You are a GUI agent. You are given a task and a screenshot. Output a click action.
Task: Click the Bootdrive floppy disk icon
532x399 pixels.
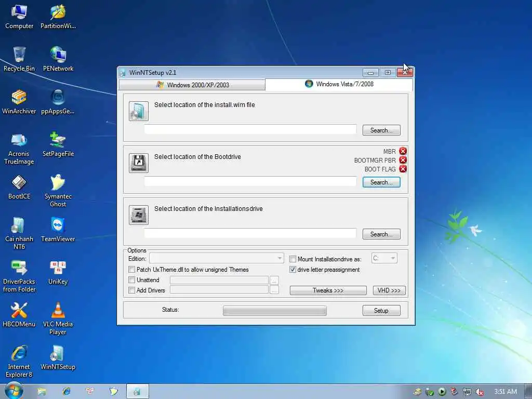pos(138,163)
